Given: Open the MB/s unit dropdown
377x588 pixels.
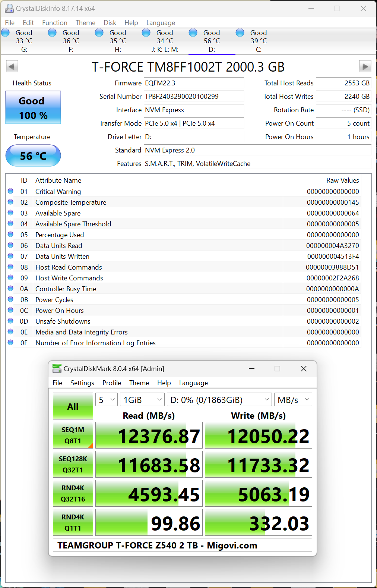Looking at the screenshot, I should (x=293, y=400).
